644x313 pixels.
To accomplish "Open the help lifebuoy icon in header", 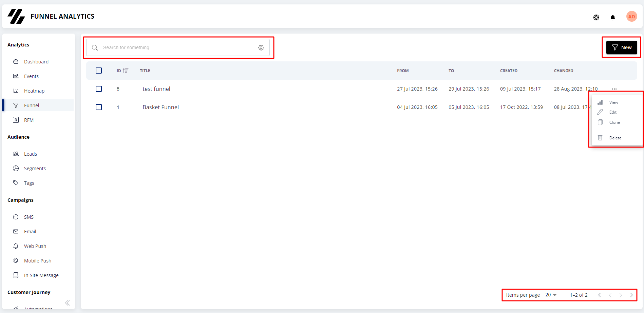I will coord(596,17).
